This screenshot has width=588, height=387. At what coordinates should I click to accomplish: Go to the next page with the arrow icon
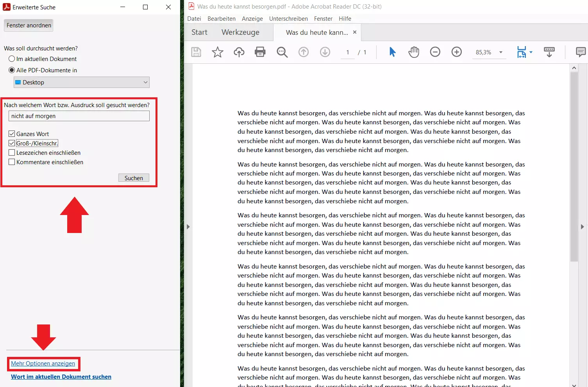pyautogui.click(x=325, y=52)
